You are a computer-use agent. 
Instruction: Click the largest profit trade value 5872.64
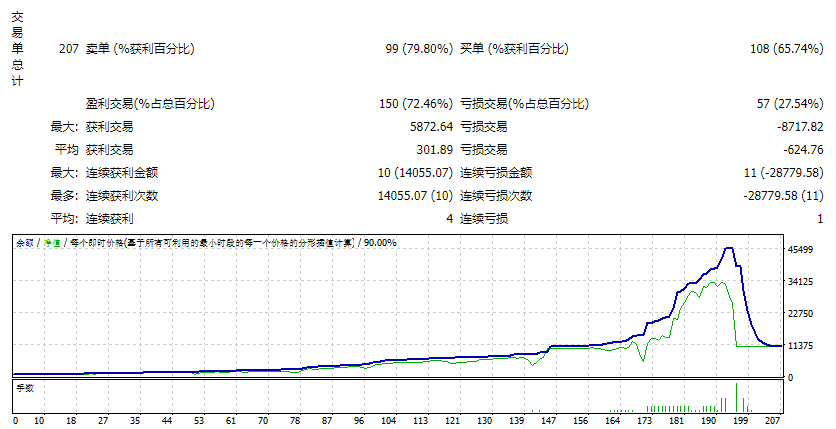click(431, 127)
